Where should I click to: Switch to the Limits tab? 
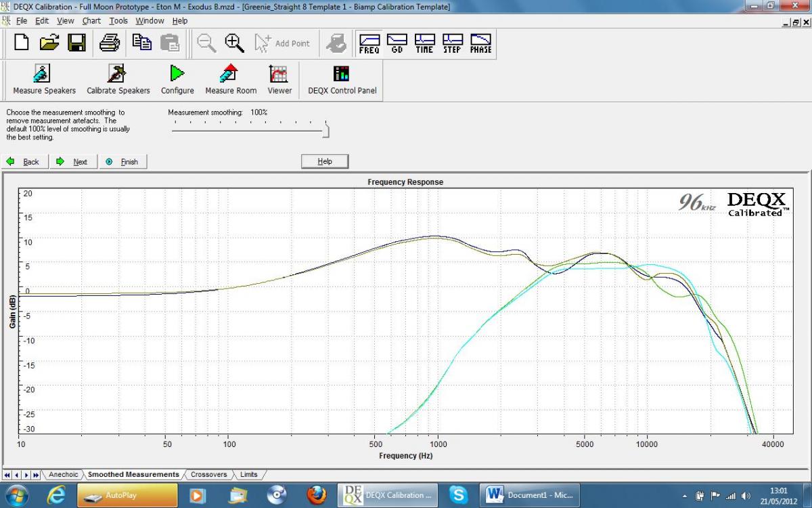pos(249,475)
